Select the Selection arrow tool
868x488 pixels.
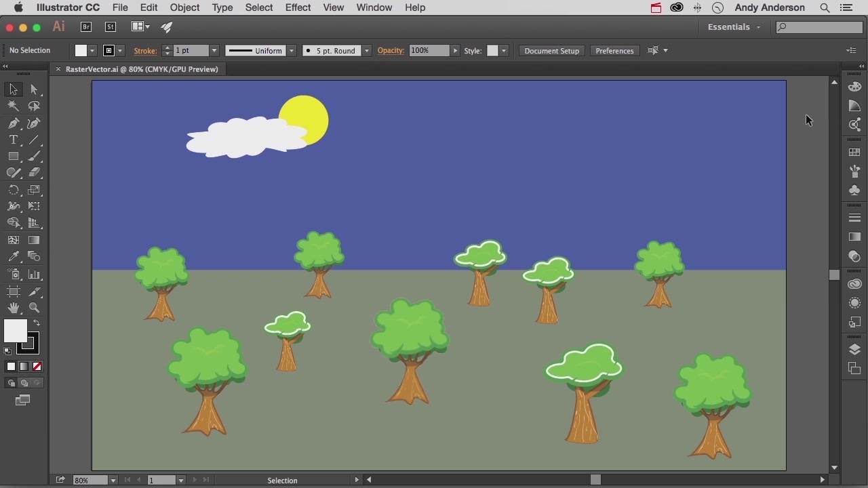coord(13,89)
